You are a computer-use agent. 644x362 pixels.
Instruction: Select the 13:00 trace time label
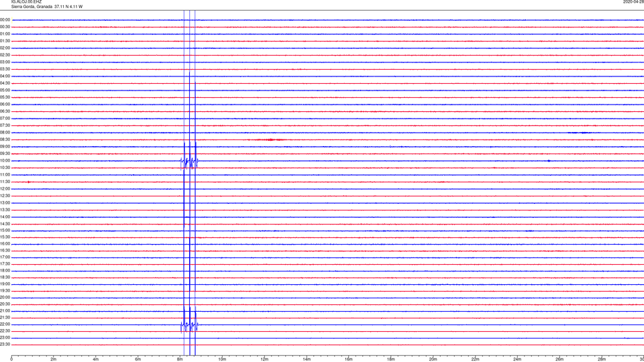pyautogui.click(x=5, y=202)
